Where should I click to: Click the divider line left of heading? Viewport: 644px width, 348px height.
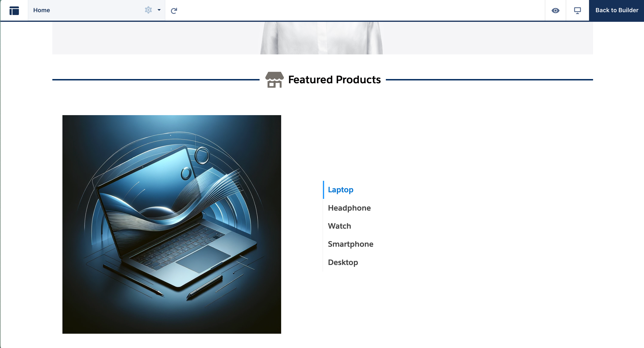click(x=156, y=80)
